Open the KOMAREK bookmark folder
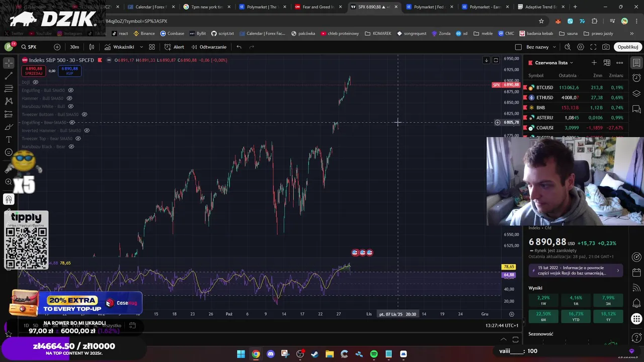Image resolution: width=644 pixels, height=362 pixels. coord(378,33)
